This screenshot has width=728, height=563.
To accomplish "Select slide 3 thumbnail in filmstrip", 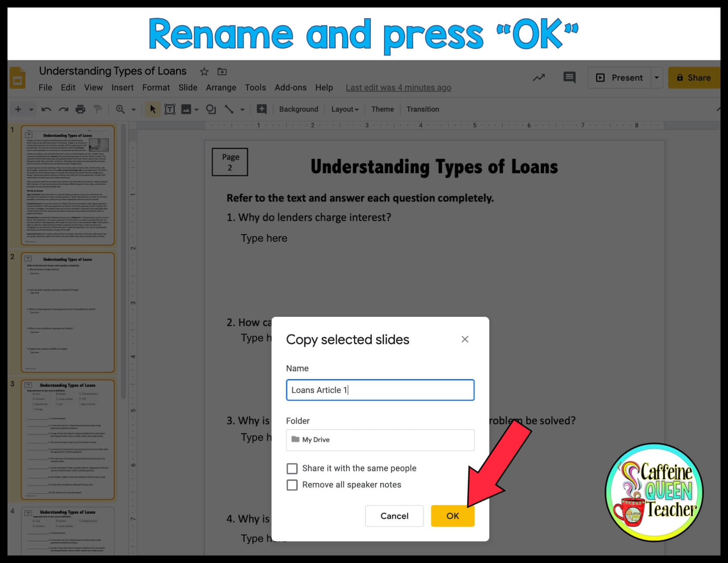I will [x=68, y=440].
